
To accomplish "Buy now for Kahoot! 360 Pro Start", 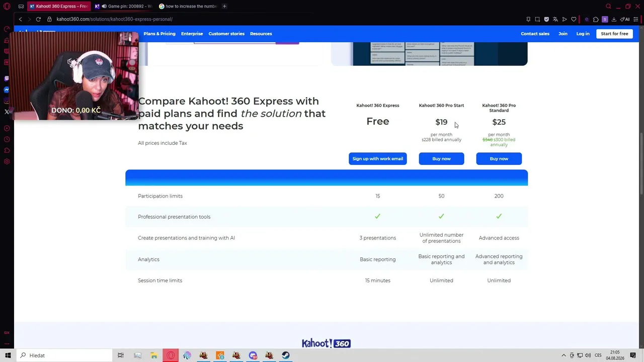I will tap(441, 159).
